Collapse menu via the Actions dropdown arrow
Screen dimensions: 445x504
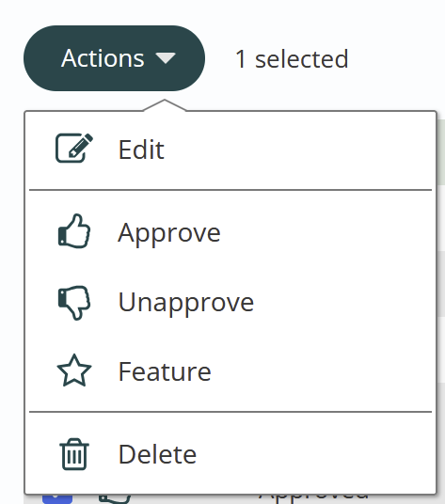pos(166,58)
